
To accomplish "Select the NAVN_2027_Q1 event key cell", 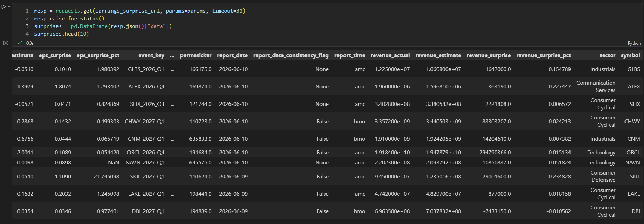I will pos(145,163).
